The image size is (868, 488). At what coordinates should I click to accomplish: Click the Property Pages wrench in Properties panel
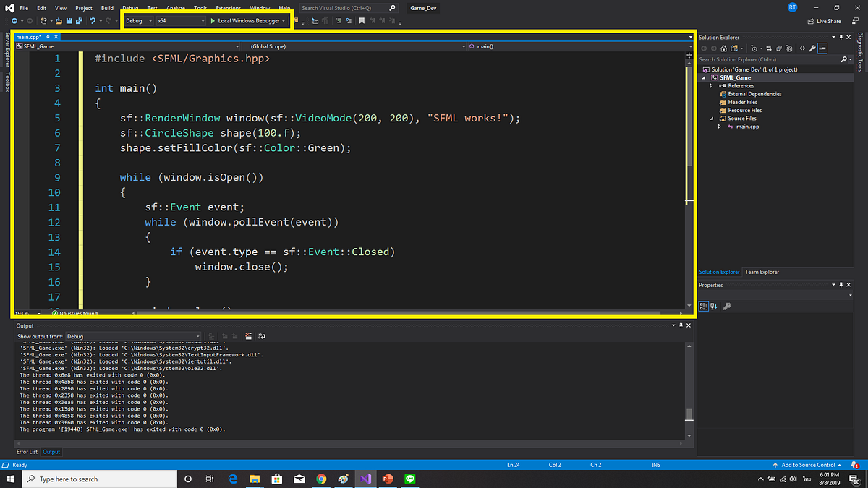coord(727,307)
